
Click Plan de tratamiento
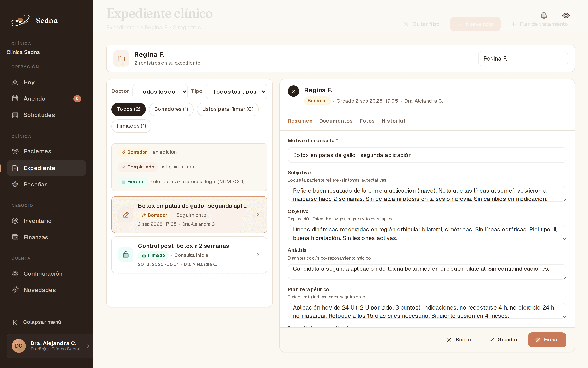tap(539, 24)
